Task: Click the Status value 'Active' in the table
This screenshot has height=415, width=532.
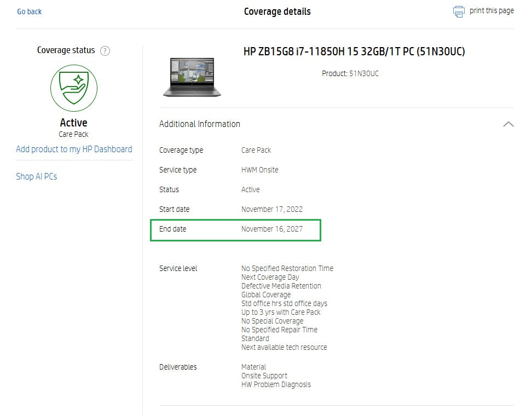Action: (x=250, y=189)
